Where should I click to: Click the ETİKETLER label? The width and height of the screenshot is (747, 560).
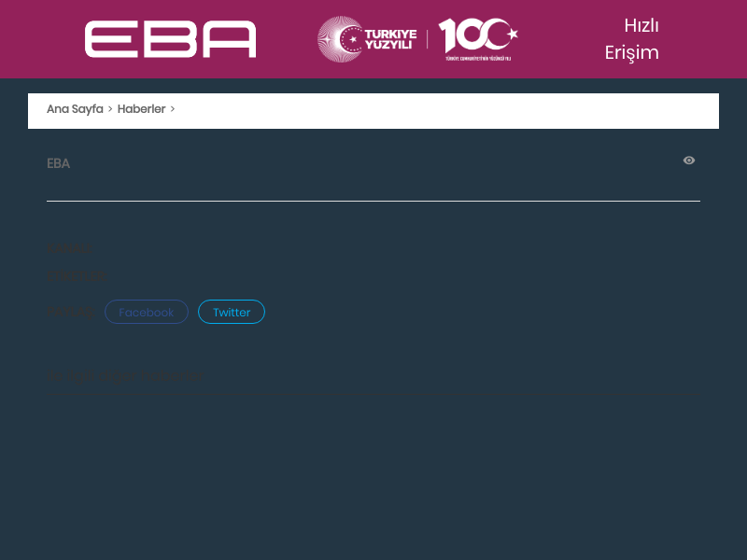pos(77,276)
